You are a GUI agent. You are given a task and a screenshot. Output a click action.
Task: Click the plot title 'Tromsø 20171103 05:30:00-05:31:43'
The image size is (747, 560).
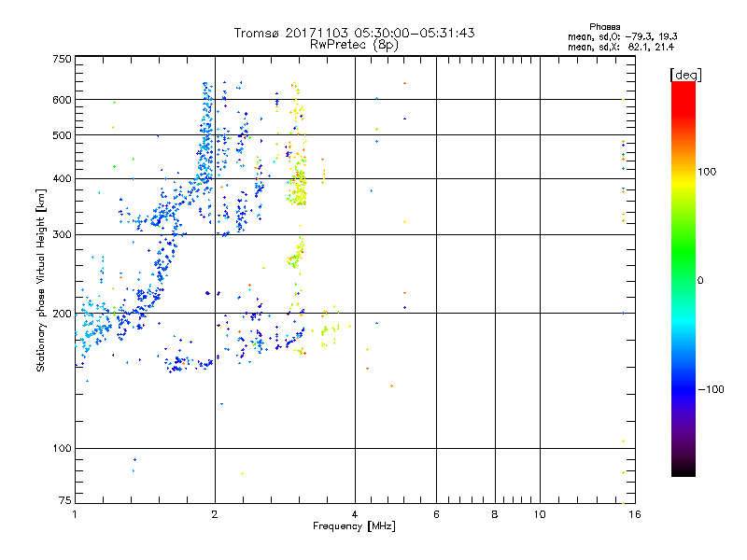point(354,33)
